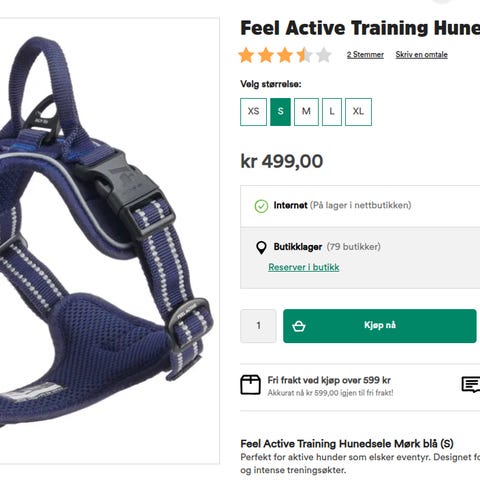Click Reserver i butikk link
Viewport: 480px width, 480px height.
[x=304, y=267]
